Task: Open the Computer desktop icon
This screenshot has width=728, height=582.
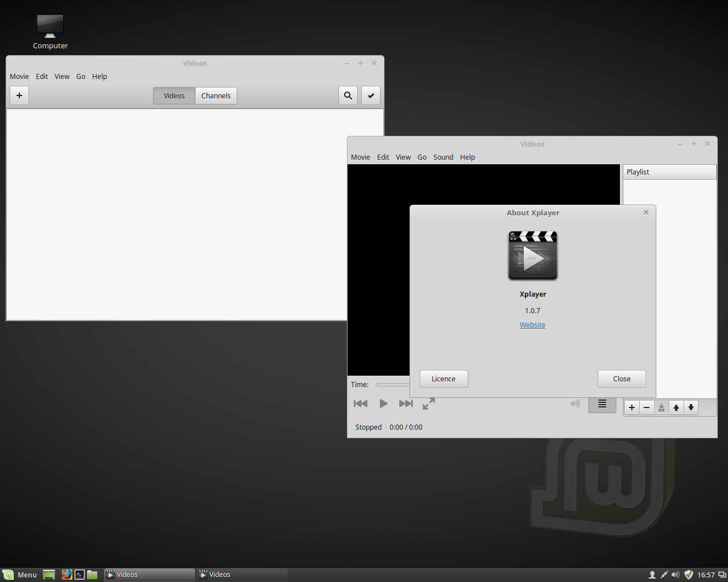Action: point(50,32)
